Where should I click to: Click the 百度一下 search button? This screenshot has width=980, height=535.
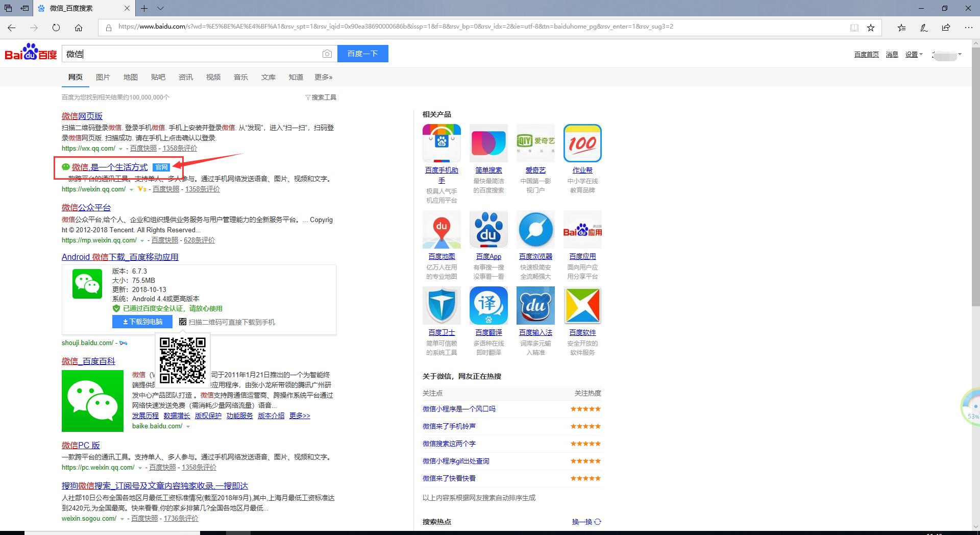pyautogui.click(x=362, y=53)
